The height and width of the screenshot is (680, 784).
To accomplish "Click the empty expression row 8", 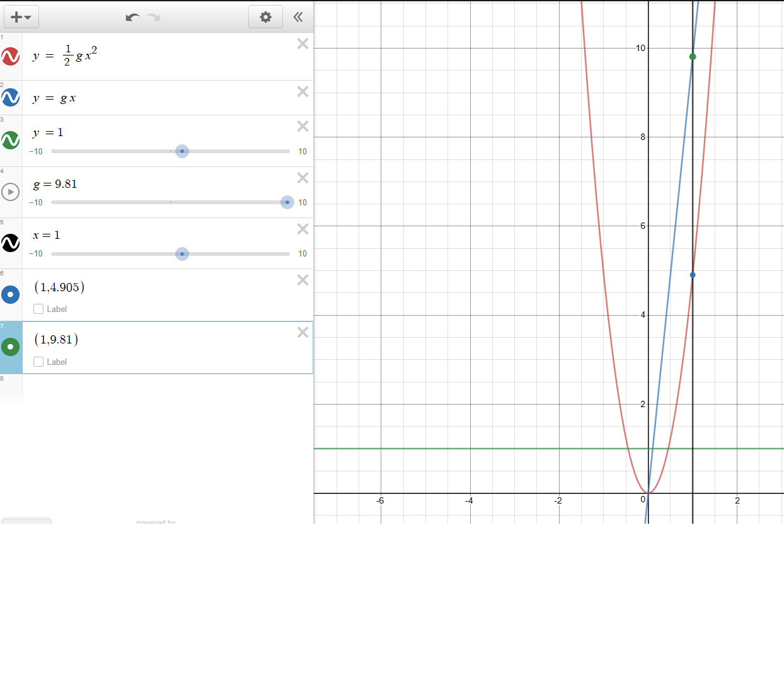I will pos(167,389).
